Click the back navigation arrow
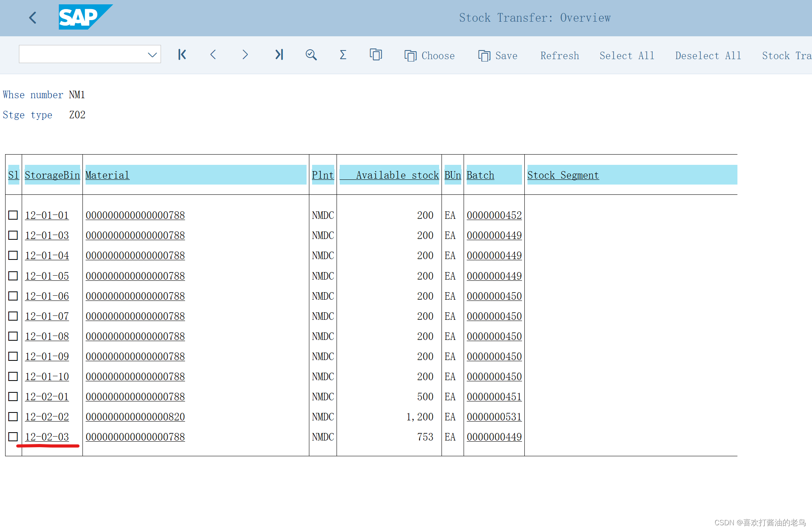Viewport: 812px width, 530px height. [33, 18]
